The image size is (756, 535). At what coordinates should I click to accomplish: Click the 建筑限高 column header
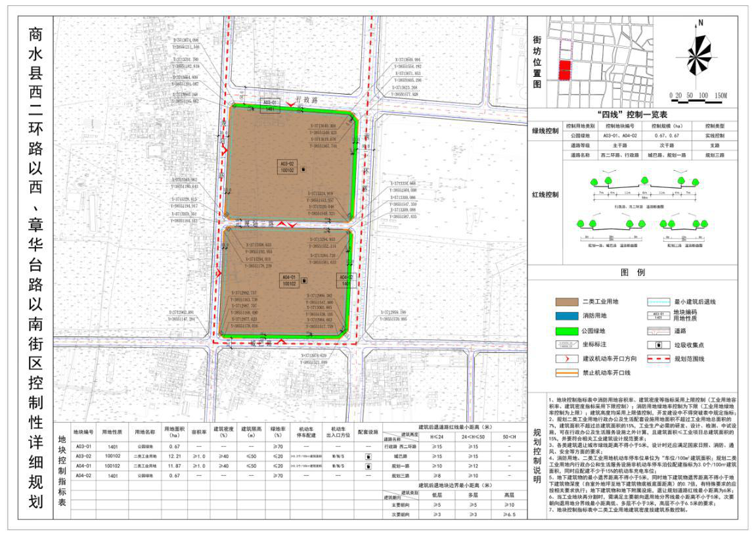click(x=251, y=432)
